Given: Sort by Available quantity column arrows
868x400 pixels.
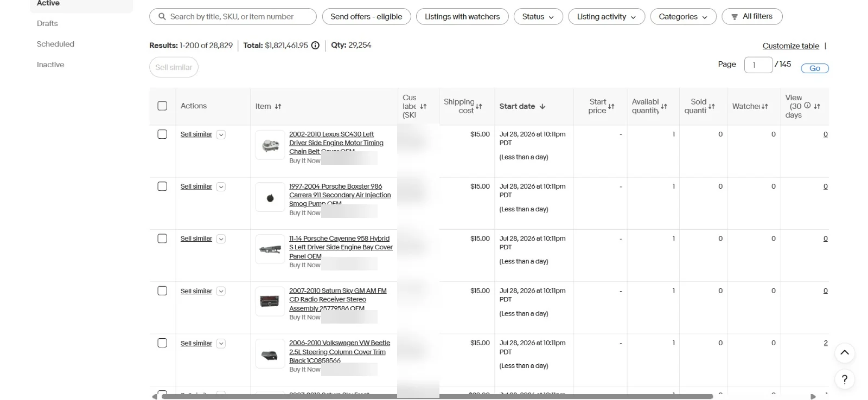Looking at the screenshot, I should coord(664,107).
